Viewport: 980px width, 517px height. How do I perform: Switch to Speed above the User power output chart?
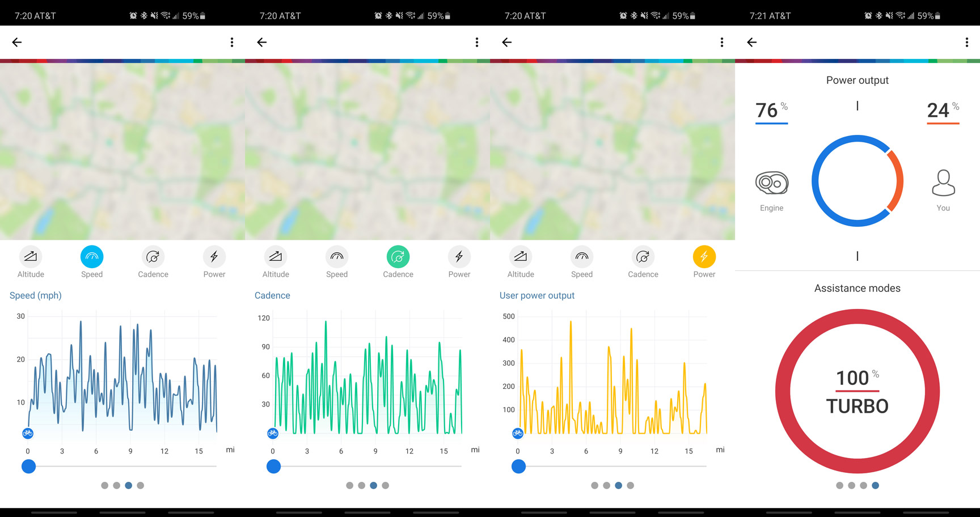tap(582, 257)
